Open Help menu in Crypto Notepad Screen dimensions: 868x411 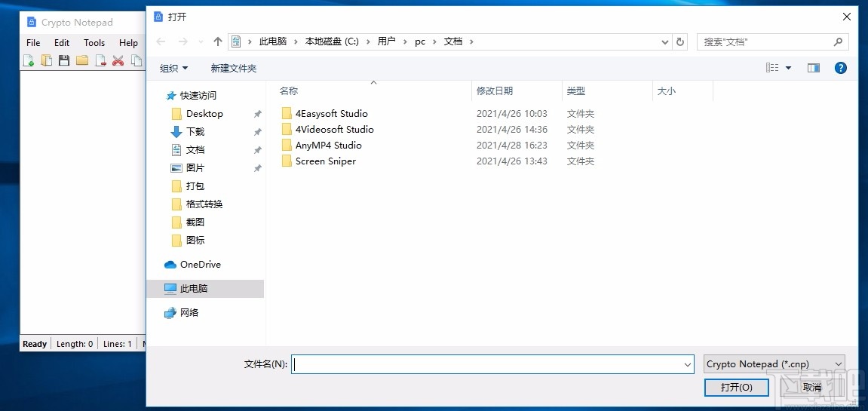(128, 43)
